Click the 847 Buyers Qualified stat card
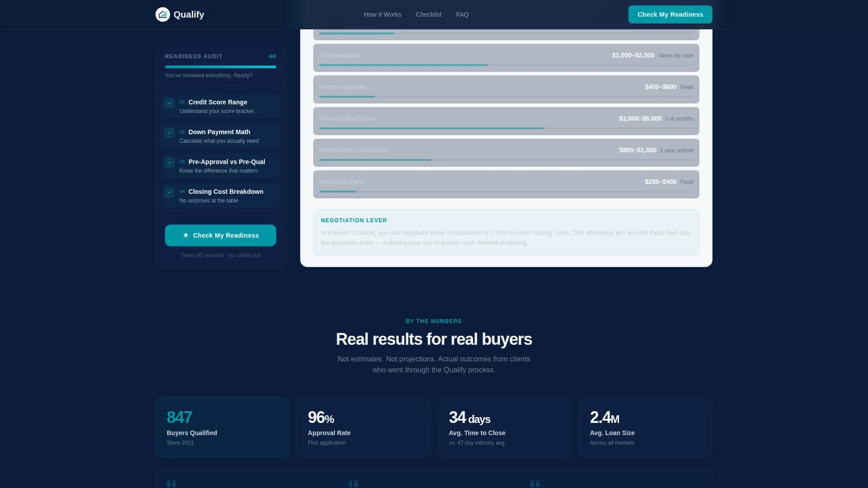The height and width of the screenshot is (488, 868). pyautogui.click(x=222, y=427)
